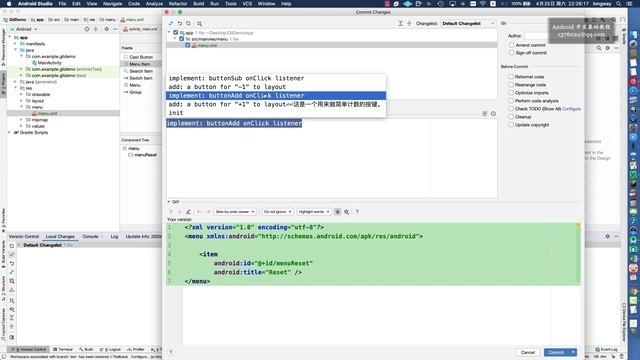Screen dimensions: 640x360
Task: Open the Navigate menu
Action: [112, 4]
